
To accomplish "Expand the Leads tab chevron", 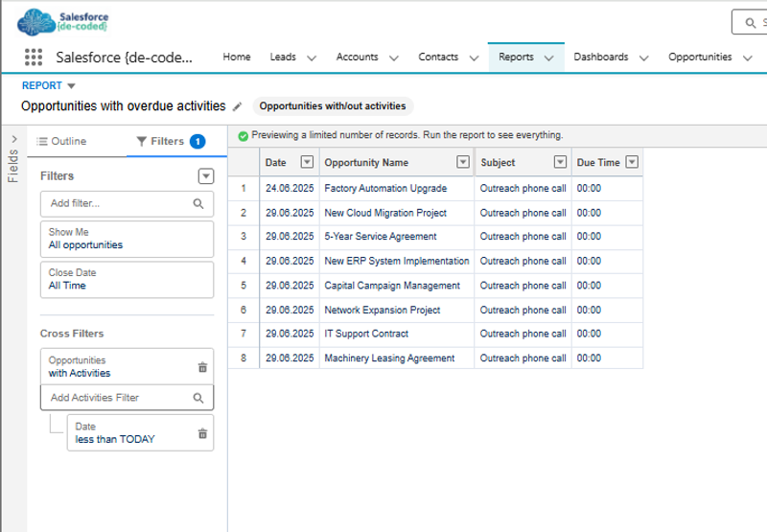I will (311, 58).
